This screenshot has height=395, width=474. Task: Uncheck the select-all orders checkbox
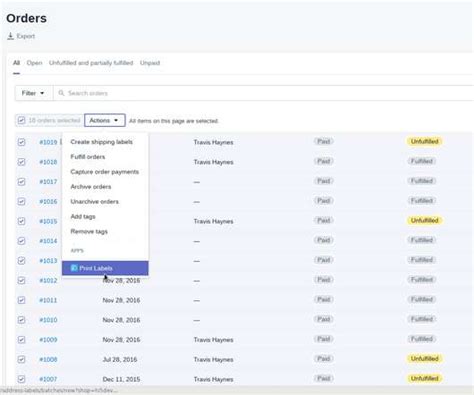(21, 120)
